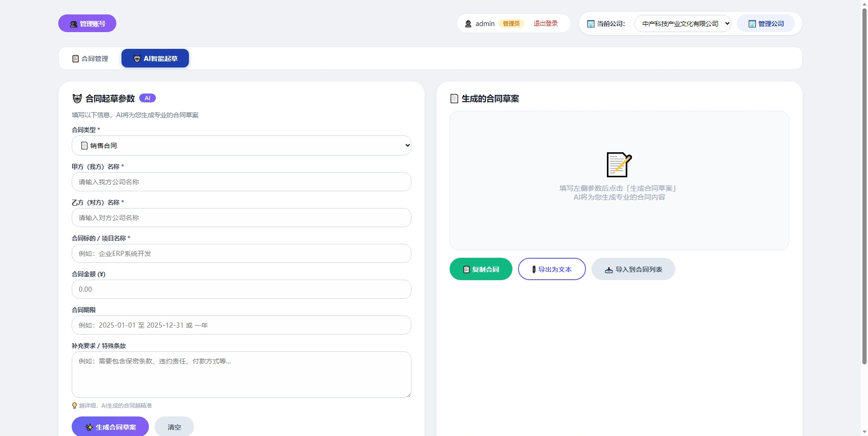This screenshot has height=436, width=868.
Task: Click the 复制合同 button
Action: point(481,269)
